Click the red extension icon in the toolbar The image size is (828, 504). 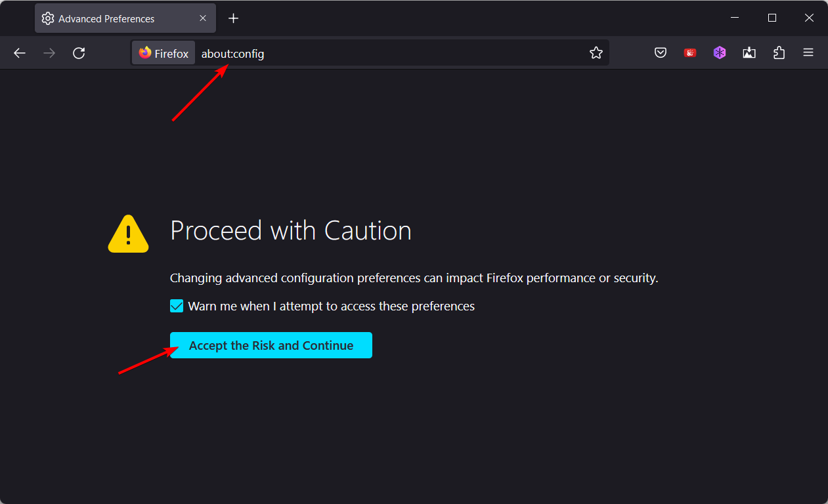(690, 53)
